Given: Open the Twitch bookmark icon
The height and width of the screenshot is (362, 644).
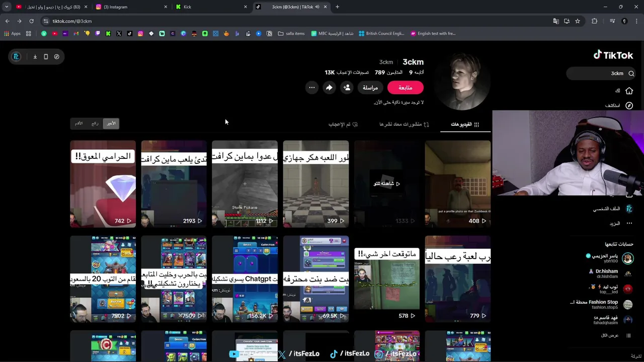Looking at the screenshot, I should coord(98,34).
